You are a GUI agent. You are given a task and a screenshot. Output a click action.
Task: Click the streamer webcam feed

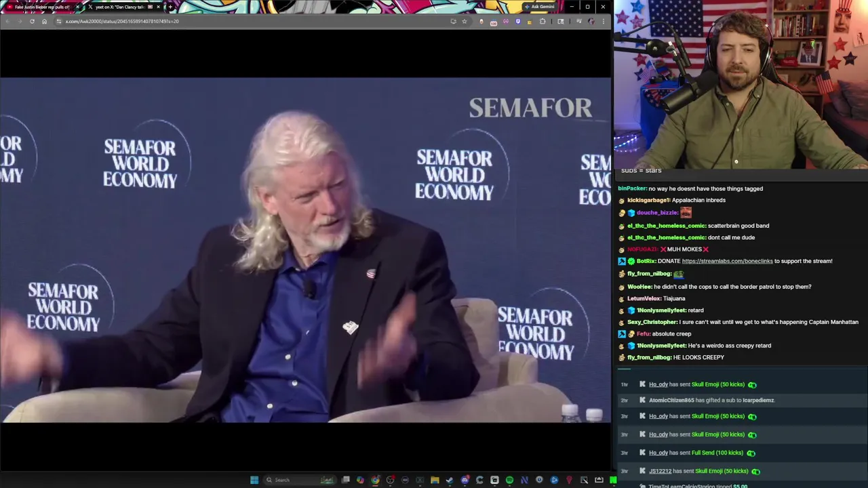pos(741,84)
